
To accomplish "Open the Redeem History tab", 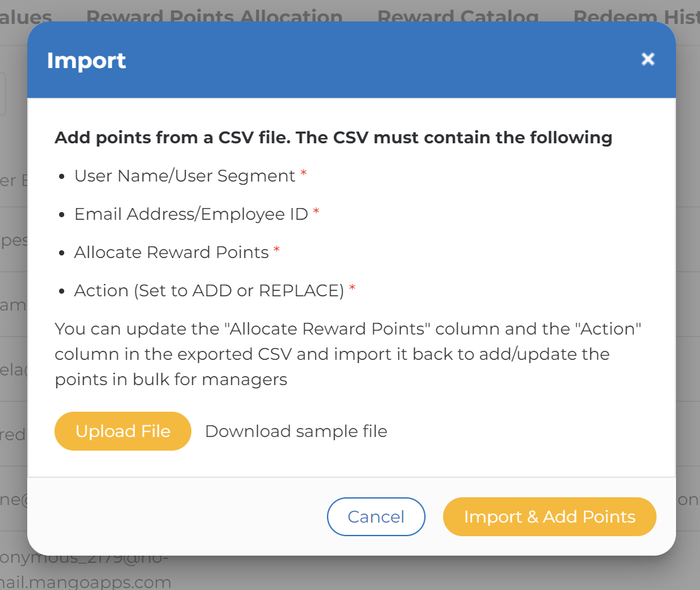I will 636,15.
